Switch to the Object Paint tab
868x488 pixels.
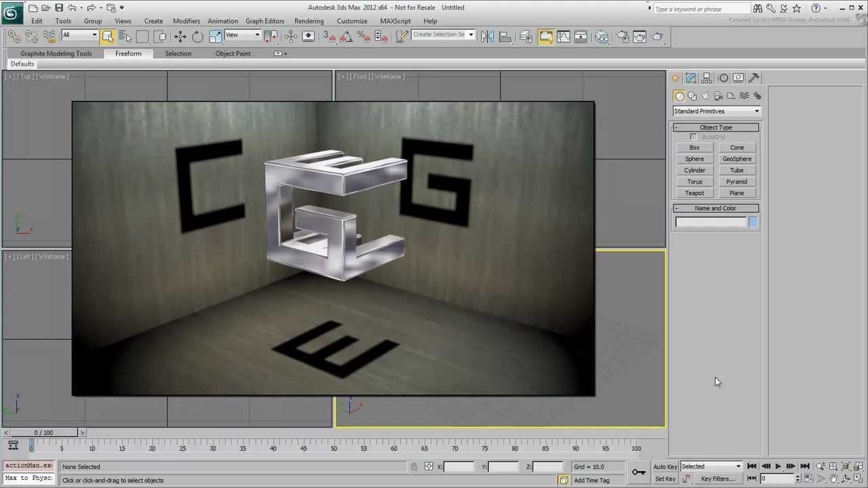[x=233, y=54]
